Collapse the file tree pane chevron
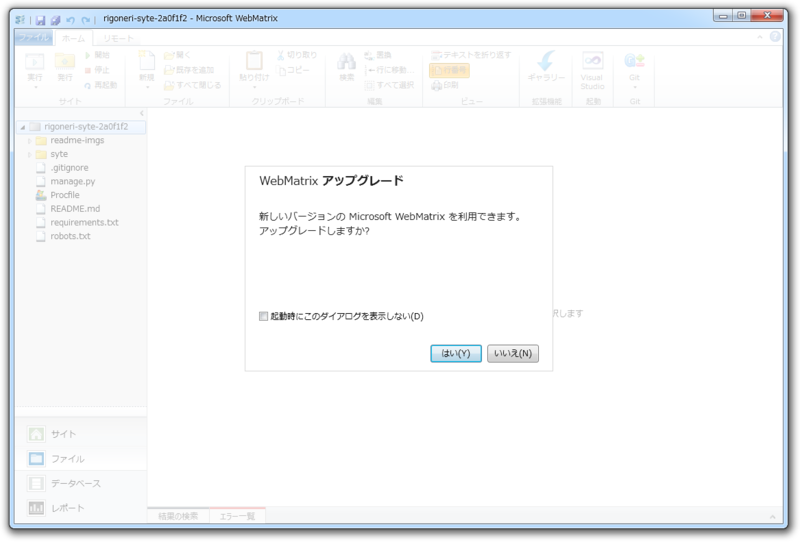Image resolution: width=800 pixels, height=542 pixels. coord(142,113)
